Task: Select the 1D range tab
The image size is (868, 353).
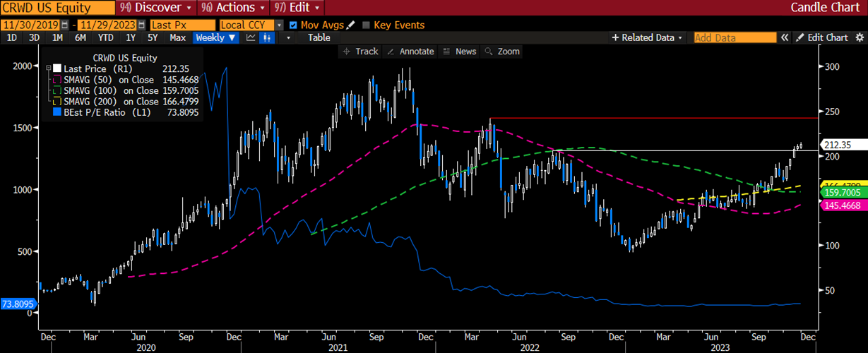Action: (12, 37)
